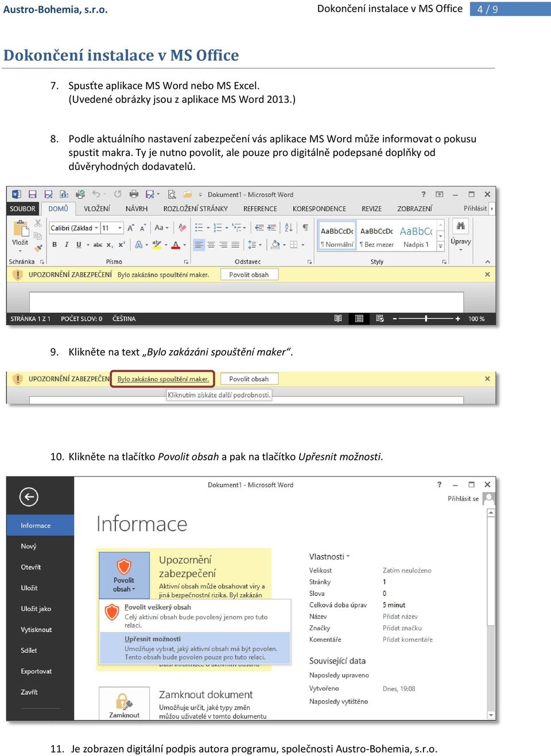Click the grow font size icon

(x=131, y=228)
